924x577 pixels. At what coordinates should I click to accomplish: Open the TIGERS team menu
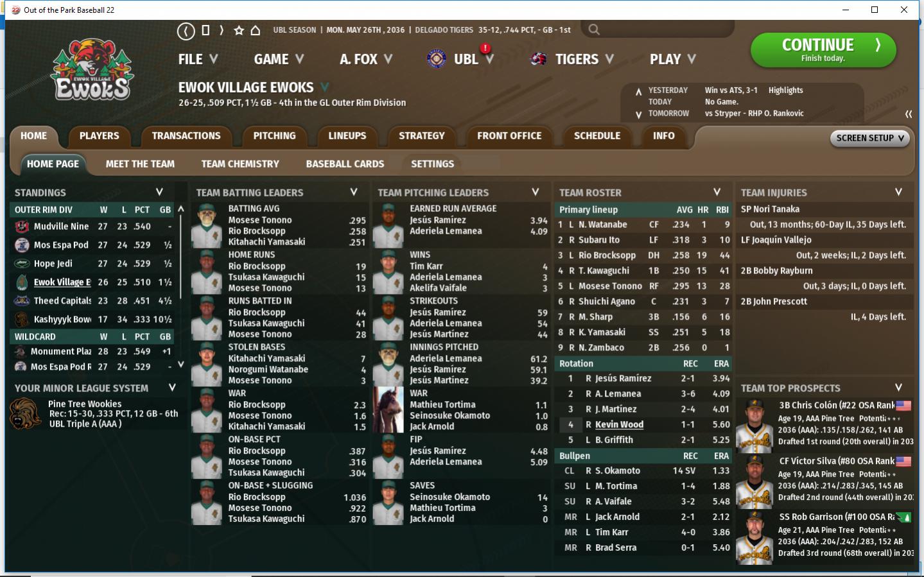click(584, 59)
